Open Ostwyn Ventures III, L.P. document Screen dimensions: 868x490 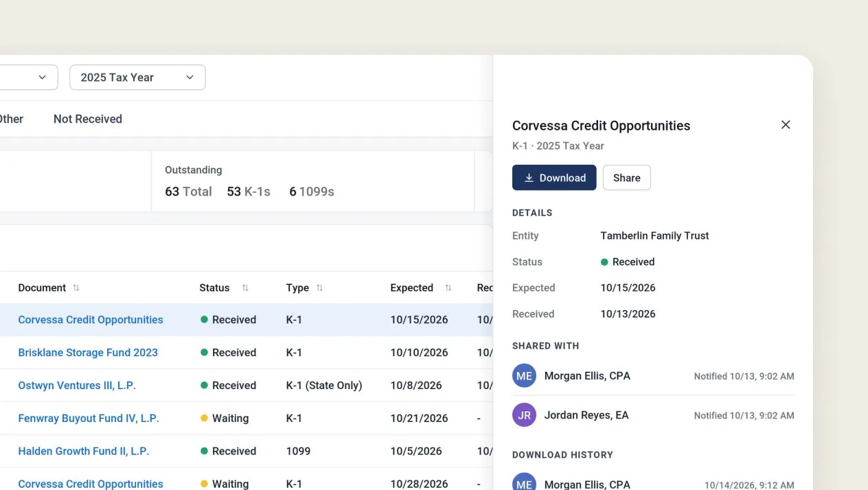[77, 386]
